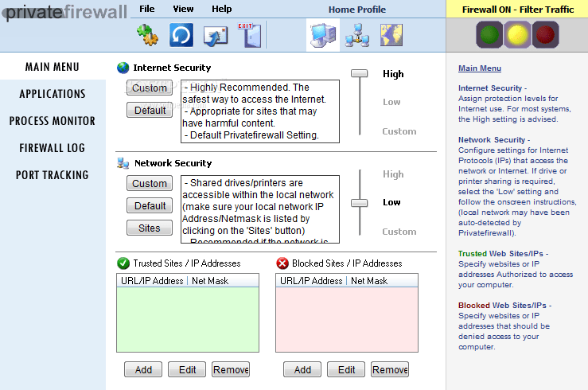Click the red X Blocked Sites icon
588x390 pixels.
tap(282, 263)
